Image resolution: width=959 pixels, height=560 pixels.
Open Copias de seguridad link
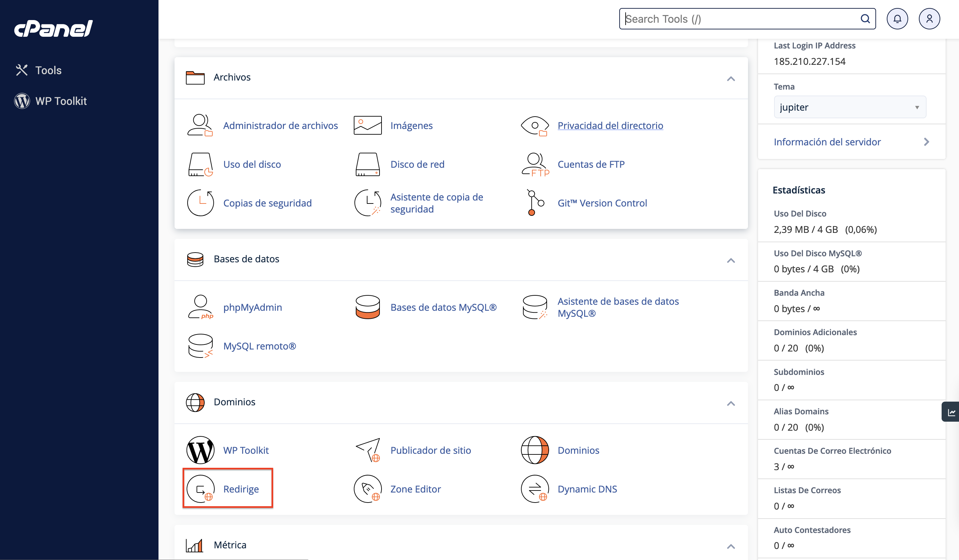267,203
